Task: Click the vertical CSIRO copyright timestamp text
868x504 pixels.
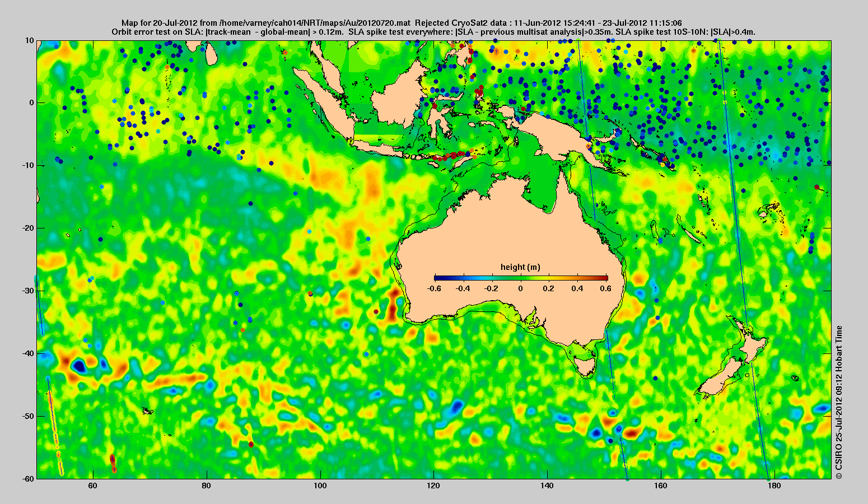Action: [838, 402]
